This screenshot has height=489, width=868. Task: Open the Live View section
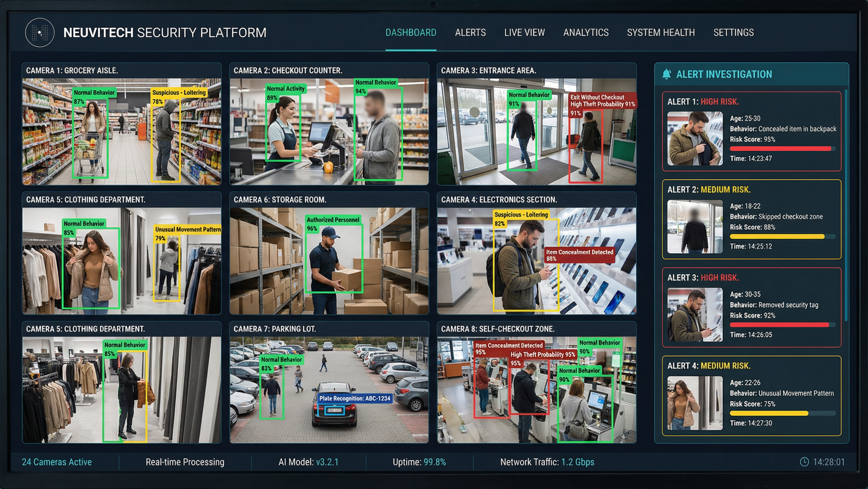tap(525, 33)
